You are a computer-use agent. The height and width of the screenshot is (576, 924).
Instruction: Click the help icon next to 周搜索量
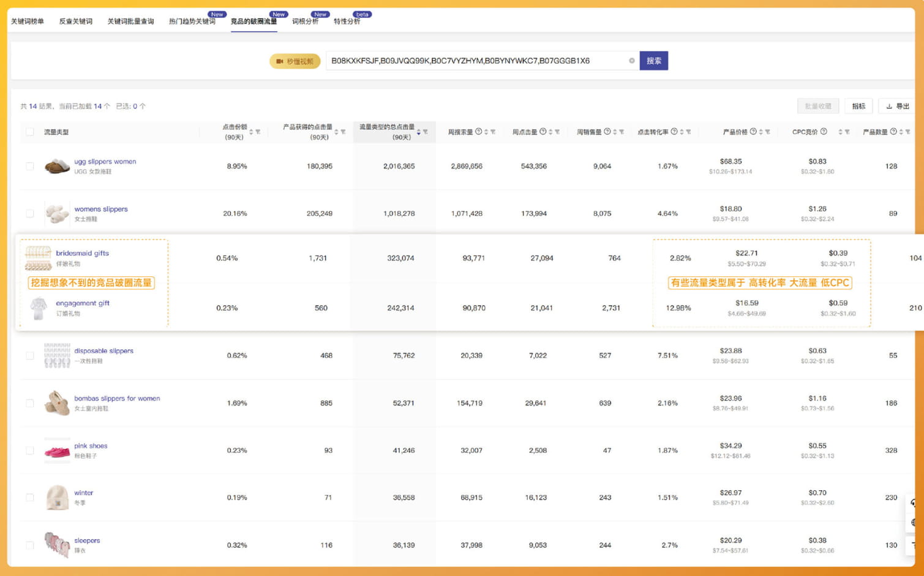(479, 132)
